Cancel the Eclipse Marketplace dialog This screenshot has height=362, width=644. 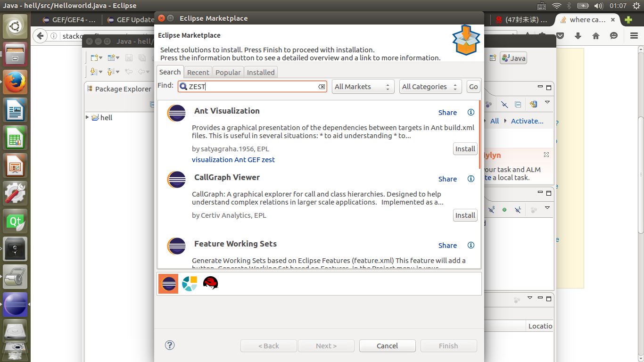point(387,346)
